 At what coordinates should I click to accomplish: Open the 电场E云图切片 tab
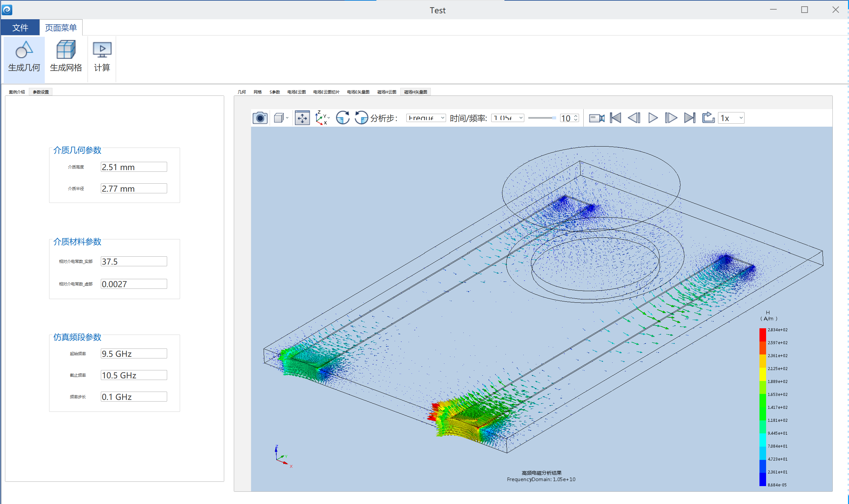pos(326,92)
